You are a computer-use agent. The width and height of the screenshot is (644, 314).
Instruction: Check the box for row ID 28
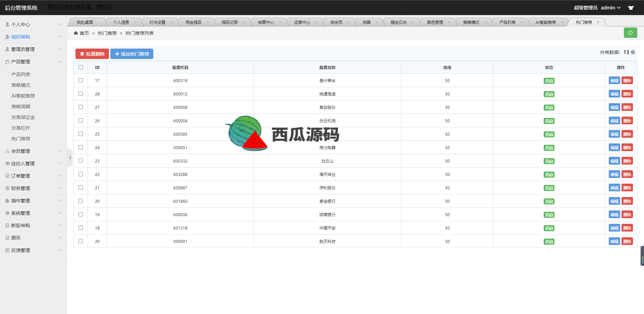pyautogui.click(x=80, y=93)
